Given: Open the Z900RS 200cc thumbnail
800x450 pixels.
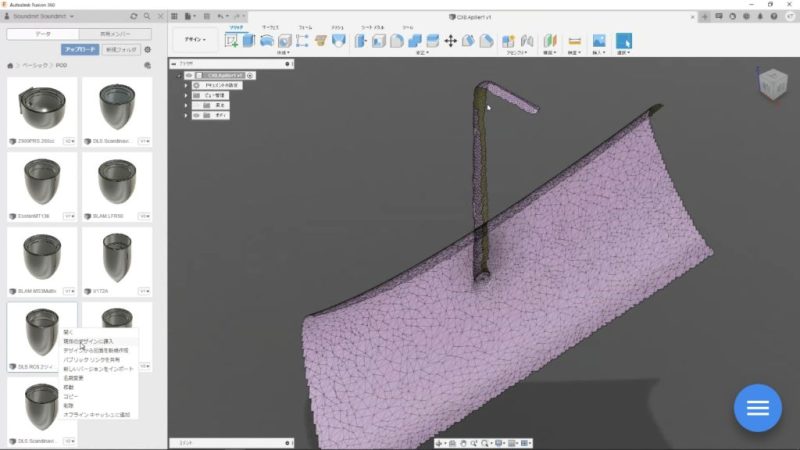Looking at the screenshot, I should (42, 108).
